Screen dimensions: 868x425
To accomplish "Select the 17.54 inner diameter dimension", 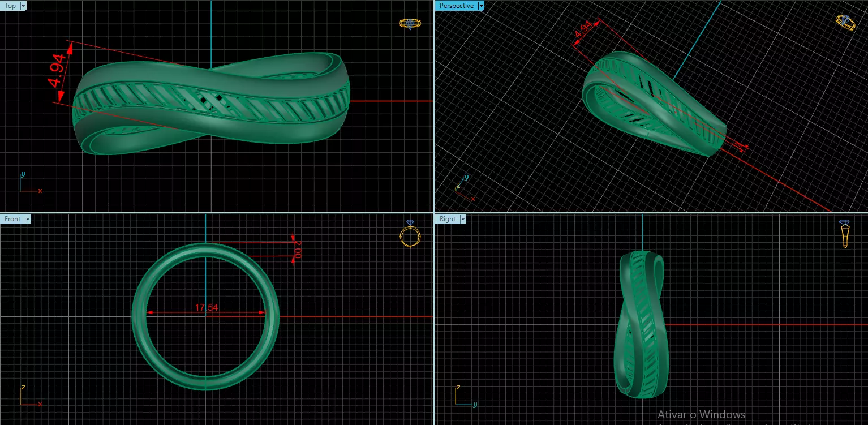I will pyautogui.click(x=207, y=308).
